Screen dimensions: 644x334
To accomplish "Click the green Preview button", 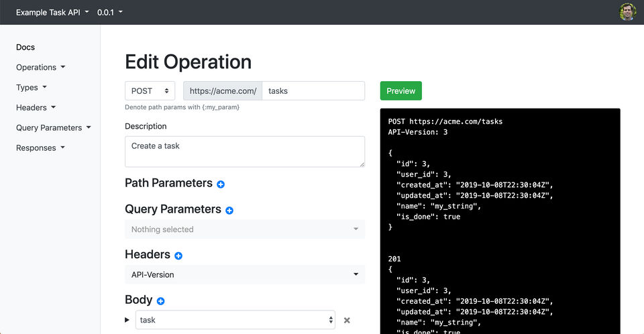I will point(401,91).
